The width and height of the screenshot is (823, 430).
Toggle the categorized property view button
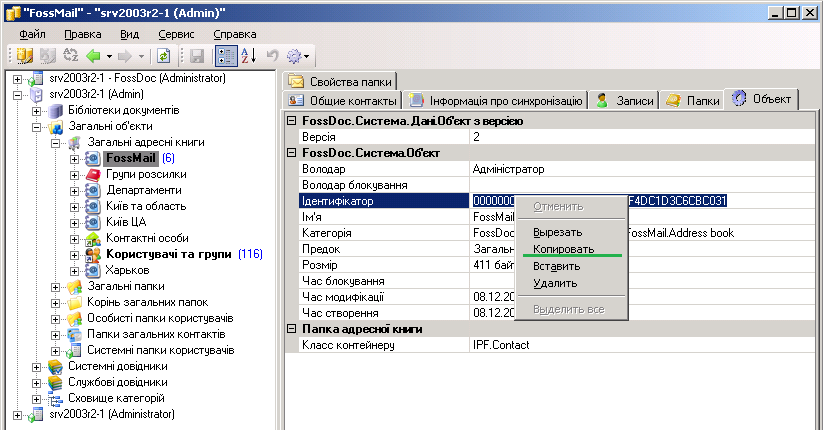[226, 56]
